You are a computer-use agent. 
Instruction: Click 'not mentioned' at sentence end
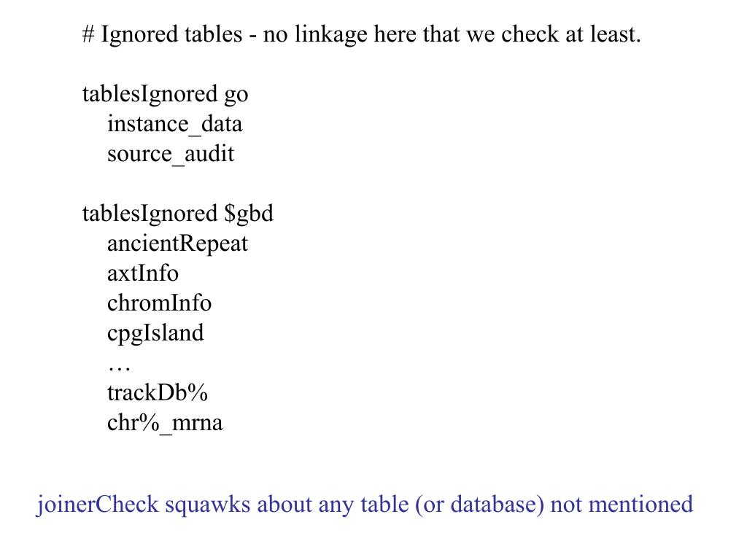(x=622, y=505)
